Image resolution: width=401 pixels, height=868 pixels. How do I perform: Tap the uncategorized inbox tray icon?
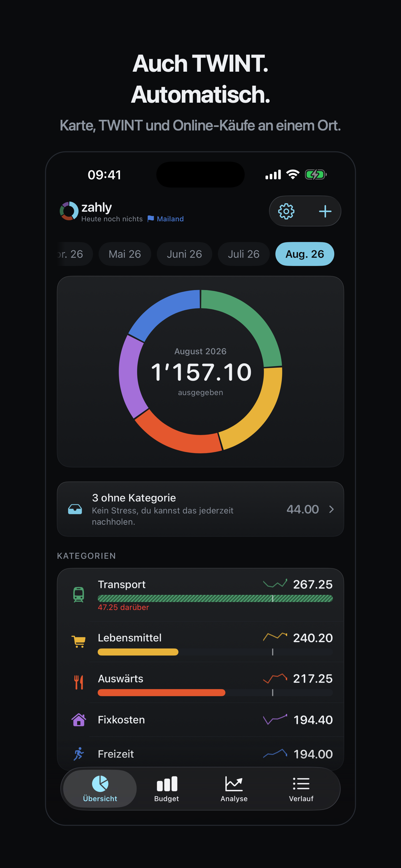tap(75, 509)
